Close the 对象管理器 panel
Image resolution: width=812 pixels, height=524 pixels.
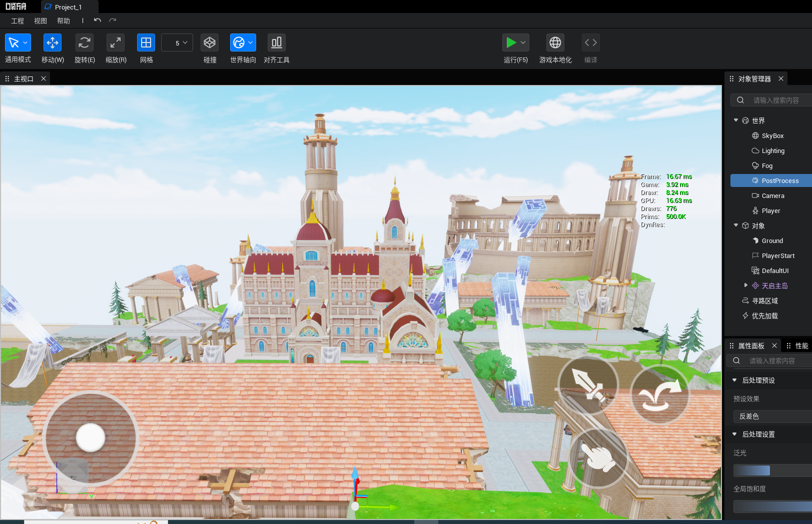point(781,78)
